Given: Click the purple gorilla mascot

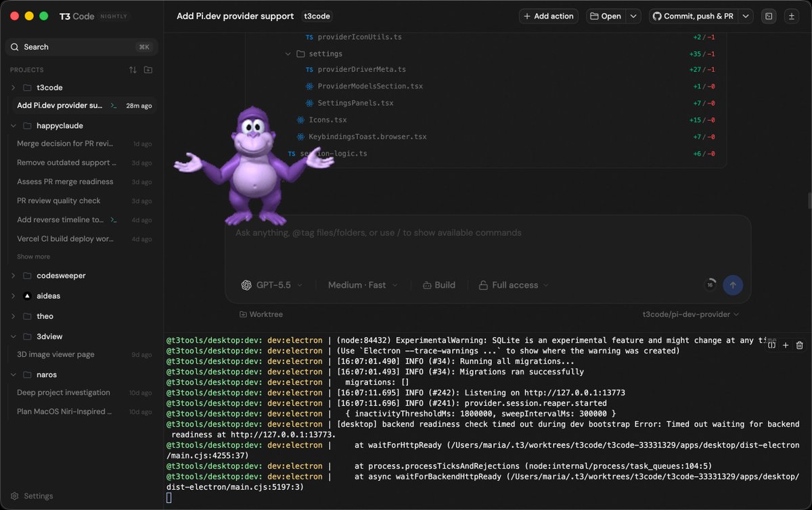Looking at the screenshot, I should [252, 167].
